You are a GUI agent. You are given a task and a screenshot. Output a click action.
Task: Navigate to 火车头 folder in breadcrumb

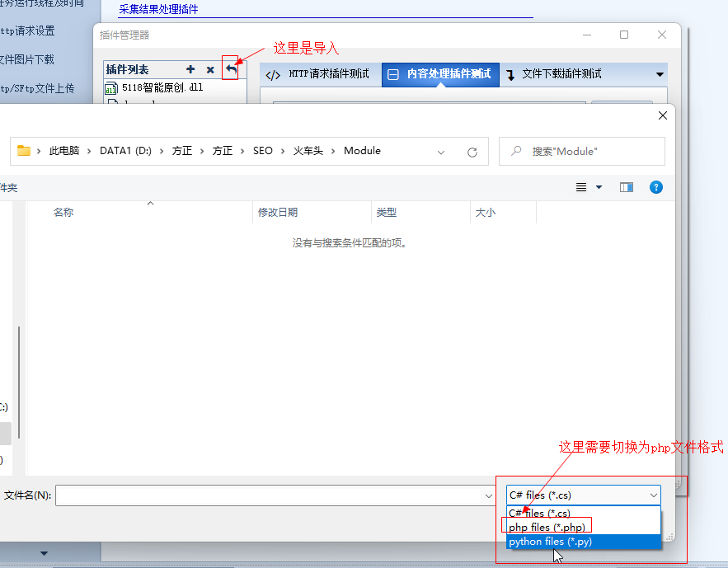308,151
